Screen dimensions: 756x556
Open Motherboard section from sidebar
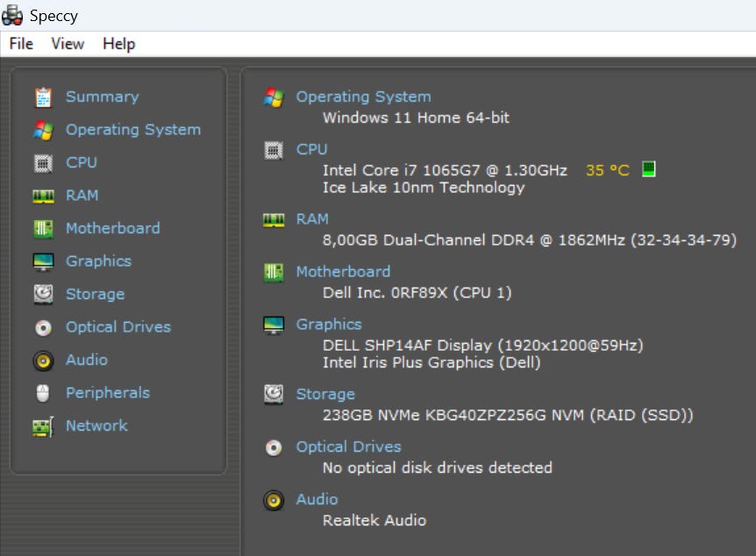(x=113, y=228)
